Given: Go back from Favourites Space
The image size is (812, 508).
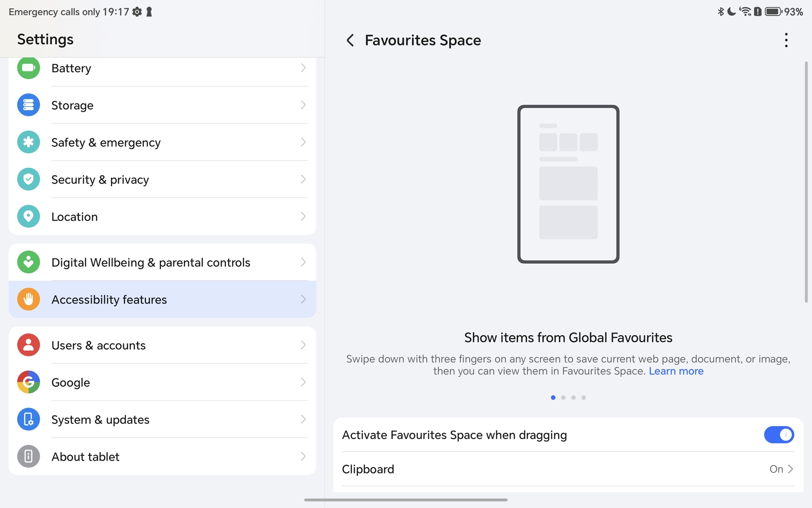Looking at the screenshot, I should (x=350, y=40).
